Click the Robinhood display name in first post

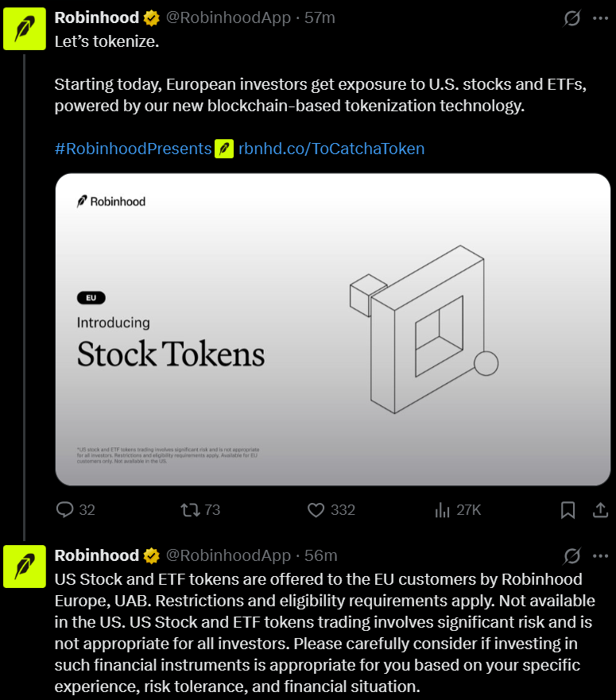96,17
